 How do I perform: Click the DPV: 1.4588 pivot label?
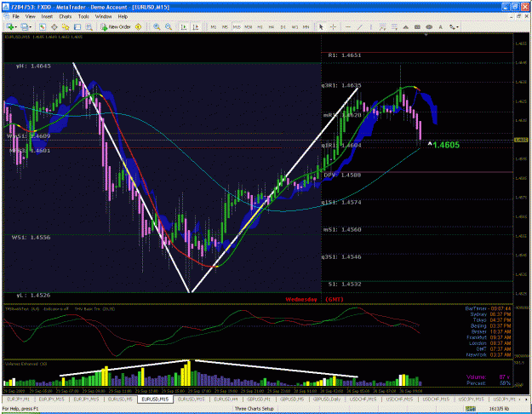pyautogui.click(x=342, y=175)
